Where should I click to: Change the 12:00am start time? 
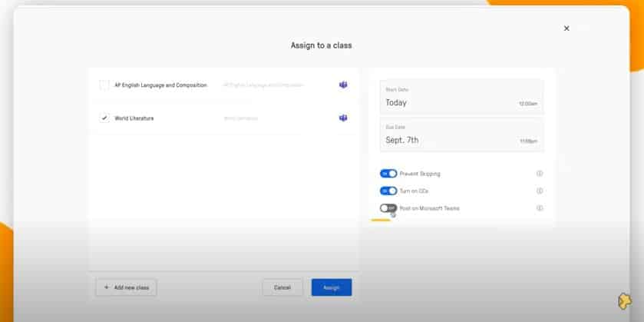click(528, 104)
